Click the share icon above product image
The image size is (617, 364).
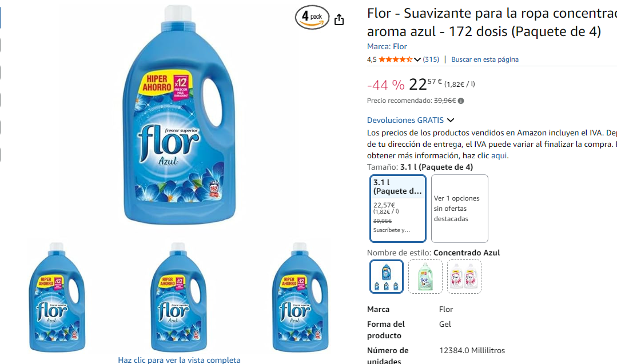click(339, 19)
